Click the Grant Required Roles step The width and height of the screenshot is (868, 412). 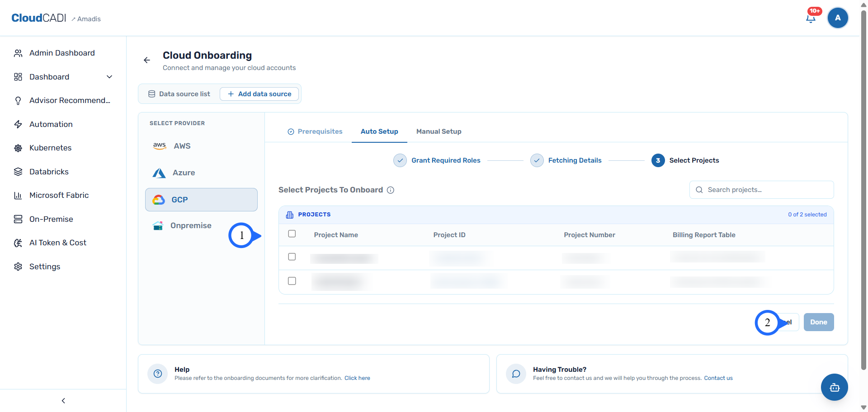[x=437, y=160]
